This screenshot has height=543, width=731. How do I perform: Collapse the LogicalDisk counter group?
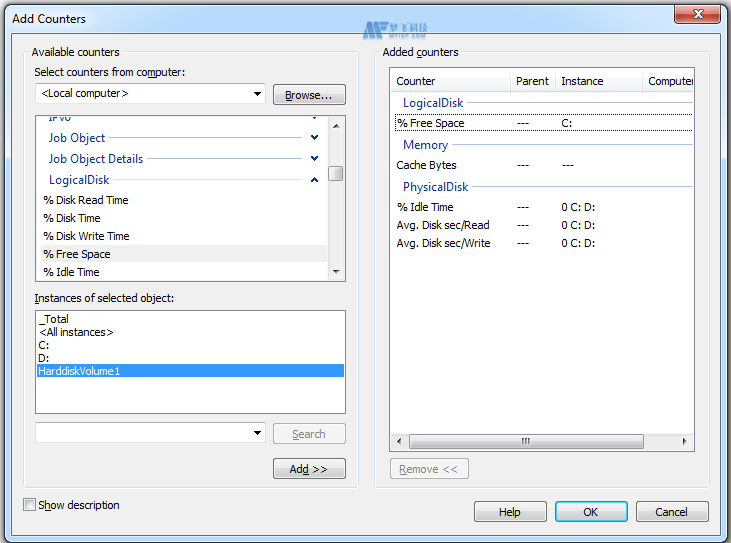tap(314, 180)
